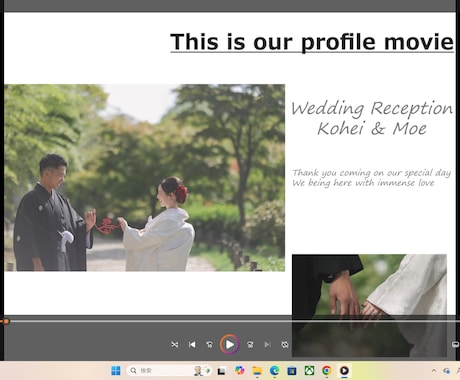The width and height of the screenshot is (460, 380).
Task: Open the Windows Start menu
Action: pyautogui.click(x=116, y=370)
